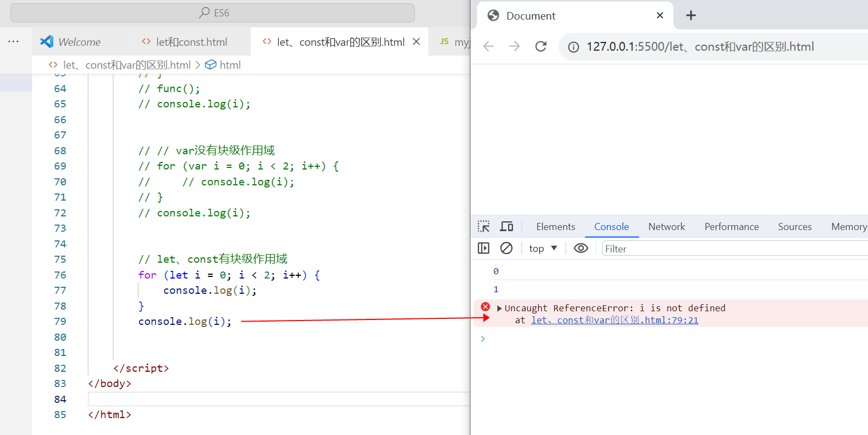Click the breadcrumb chevron separator
Screen dimensions: 868x435
coord(198,65)
